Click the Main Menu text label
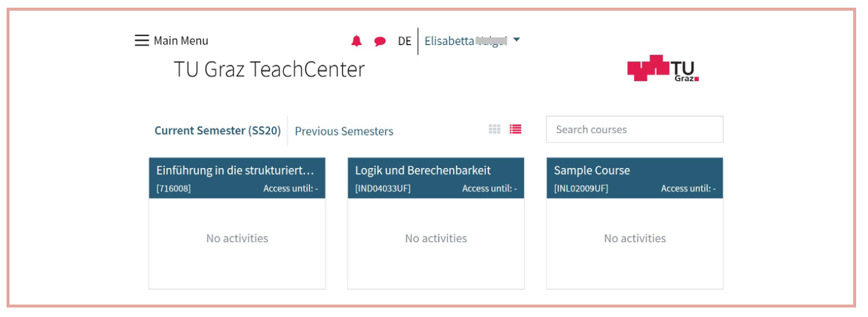Image resolution: width=868 pixels, height=317 pixels. coord(181,40)
